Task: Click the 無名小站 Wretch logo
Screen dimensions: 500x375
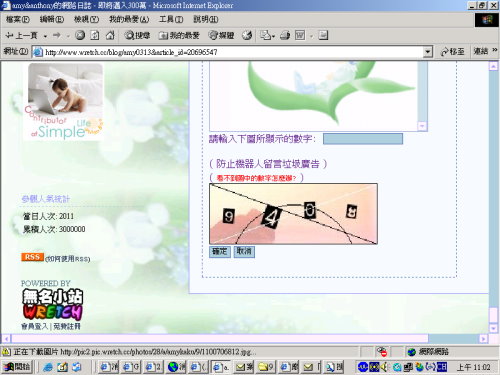Action: (x=53, y=305)
